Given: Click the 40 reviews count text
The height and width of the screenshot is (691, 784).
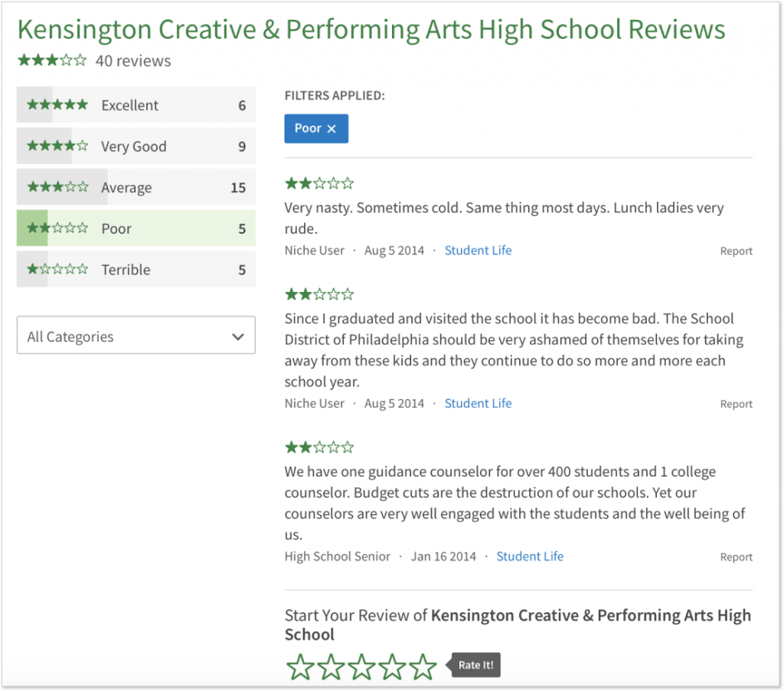Looking at the screenshot, I should click(x=133, y=61).
